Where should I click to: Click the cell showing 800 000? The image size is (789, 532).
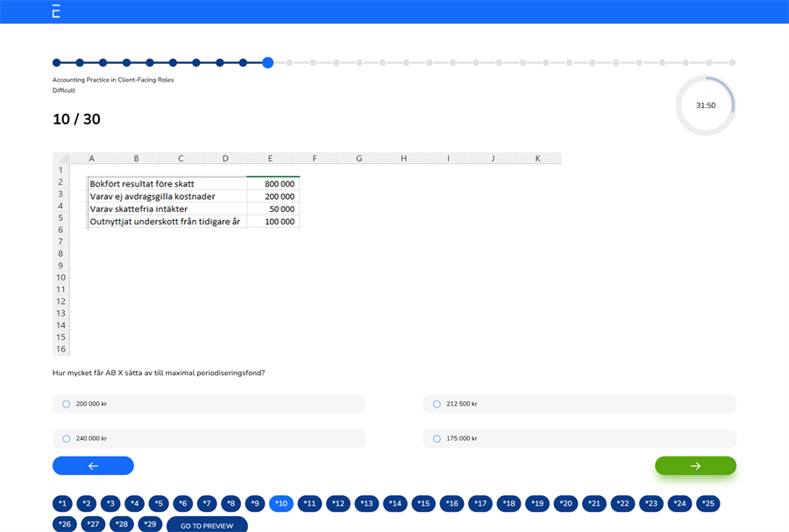tap(273, 184)
